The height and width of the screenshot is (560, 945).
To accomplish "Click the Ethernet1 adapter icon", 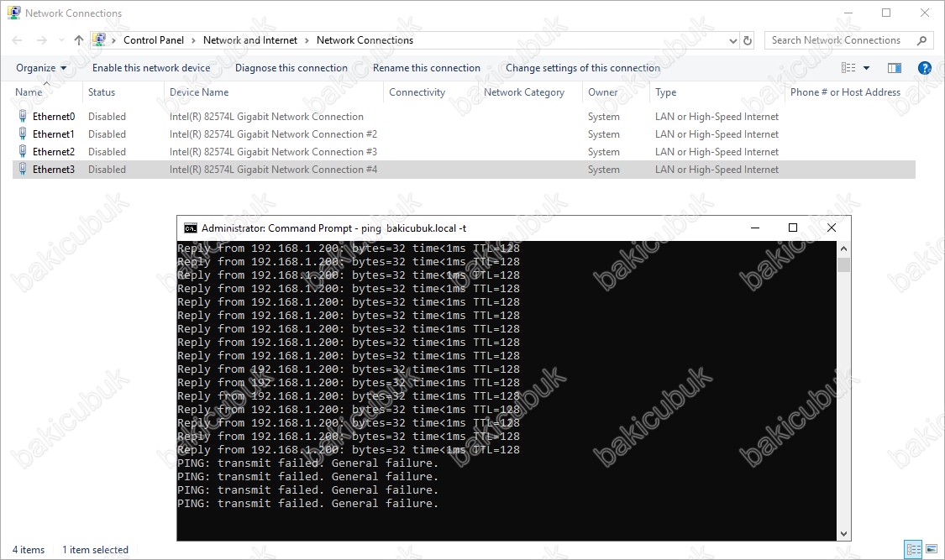I will tap(23, 133).
